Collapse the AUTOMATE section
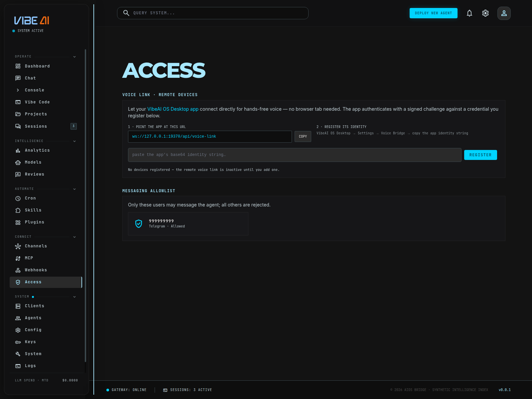The image size is (532, 399). (74, 189)
